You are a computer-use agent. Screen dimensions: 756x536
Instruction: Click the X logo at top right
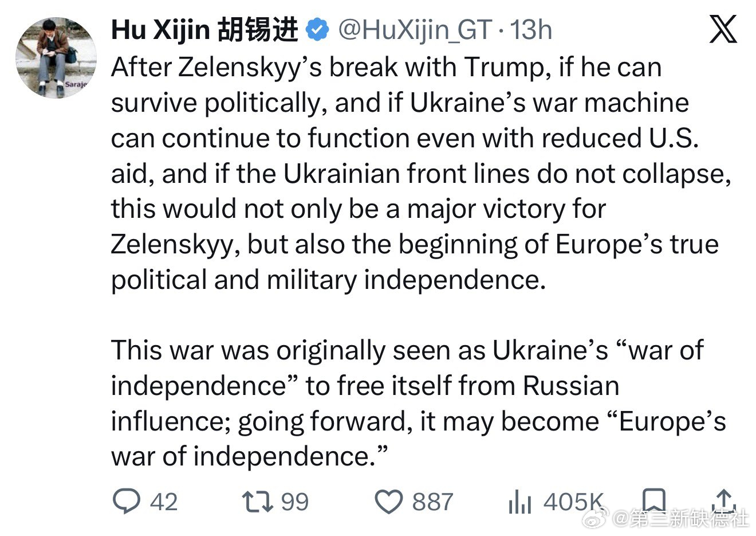(723, 29)
